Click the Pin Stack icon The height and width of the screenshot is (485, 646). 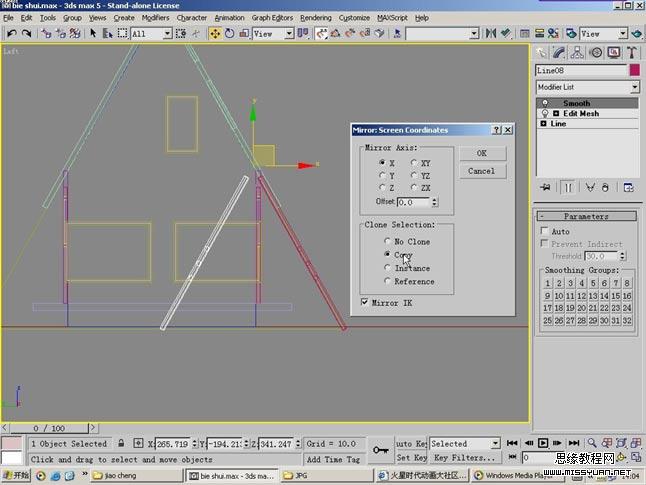[x=545, y=188]
